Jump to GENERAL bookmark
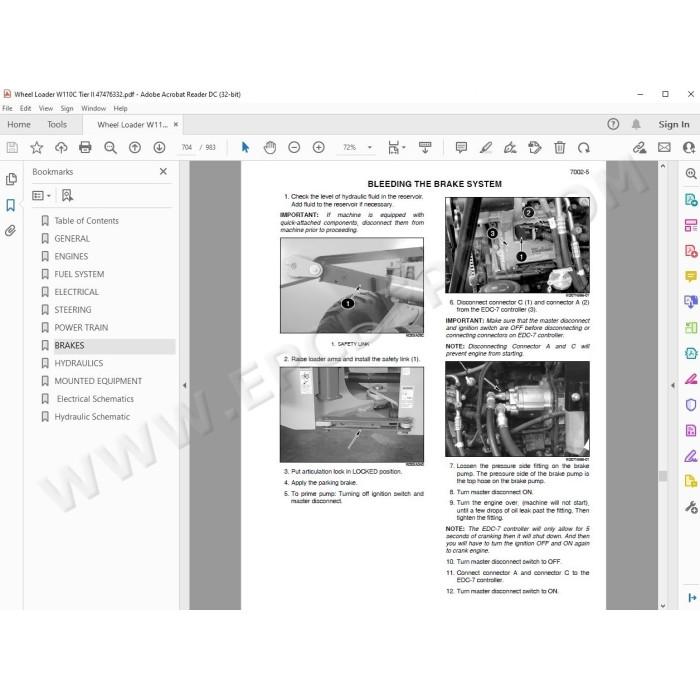Screen dimensions: 700x700 coord(72,238)
